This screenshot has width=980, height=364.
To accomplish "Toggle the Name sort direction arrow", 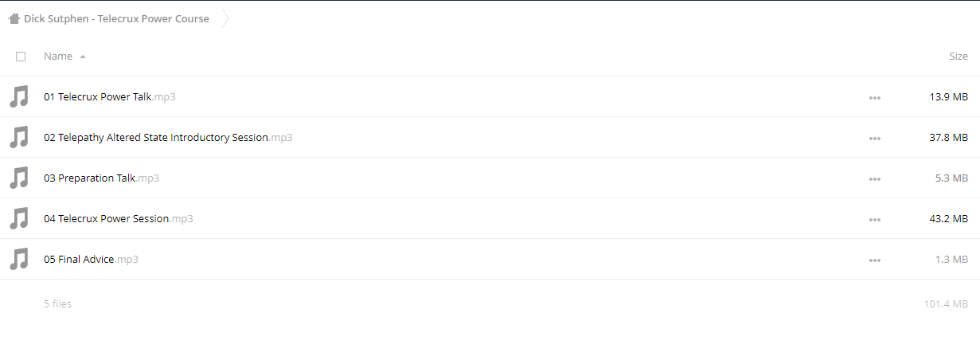I will [83, 57].
